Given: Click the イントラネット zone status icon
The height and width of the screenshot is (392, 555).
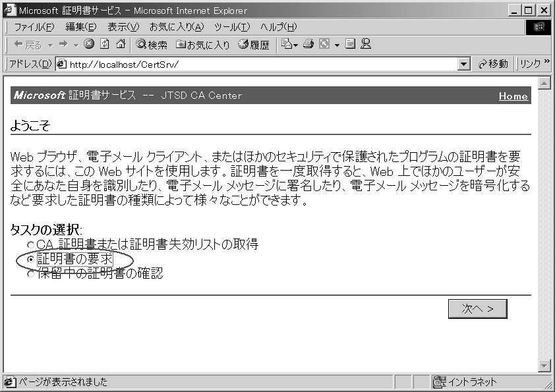Looking at the screenshot, I should (439, 382).
